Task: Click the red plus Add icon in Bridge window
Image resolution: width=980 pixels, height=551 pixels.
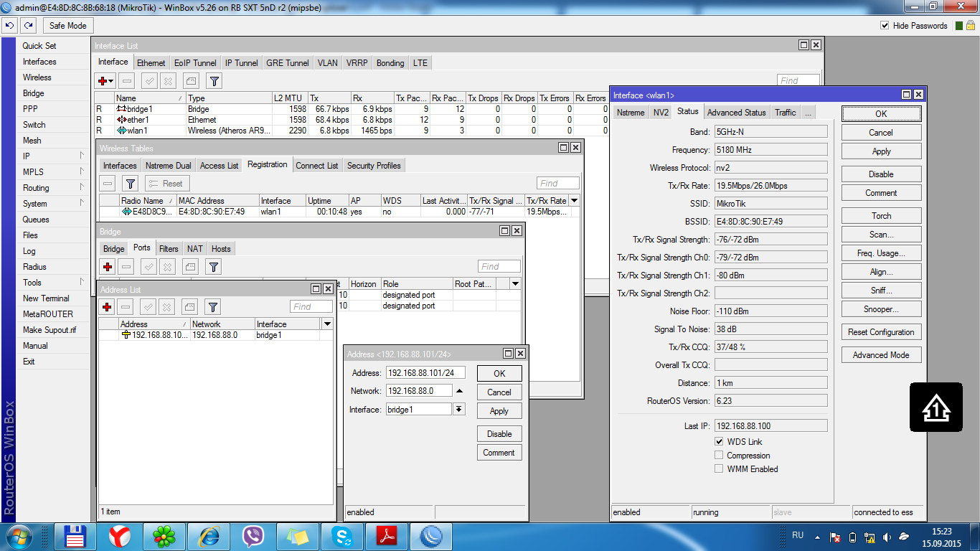Action: pos(108,267)
